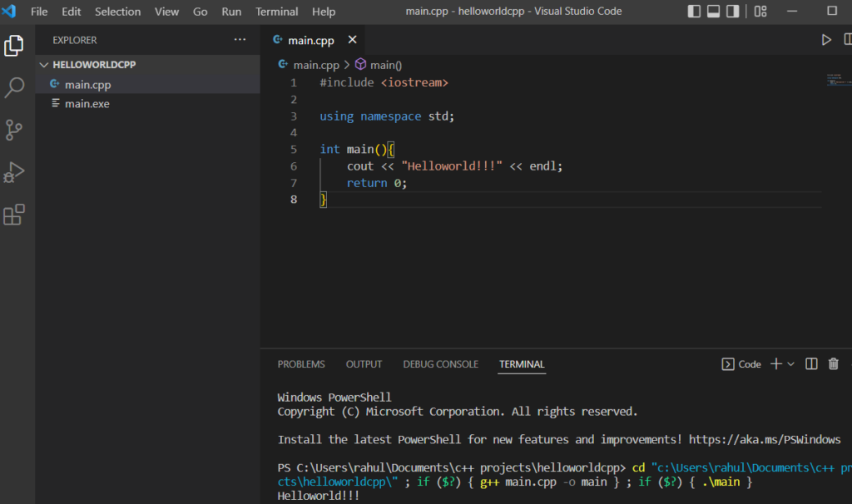Select main.exe in the file explorer

point(87,104)
